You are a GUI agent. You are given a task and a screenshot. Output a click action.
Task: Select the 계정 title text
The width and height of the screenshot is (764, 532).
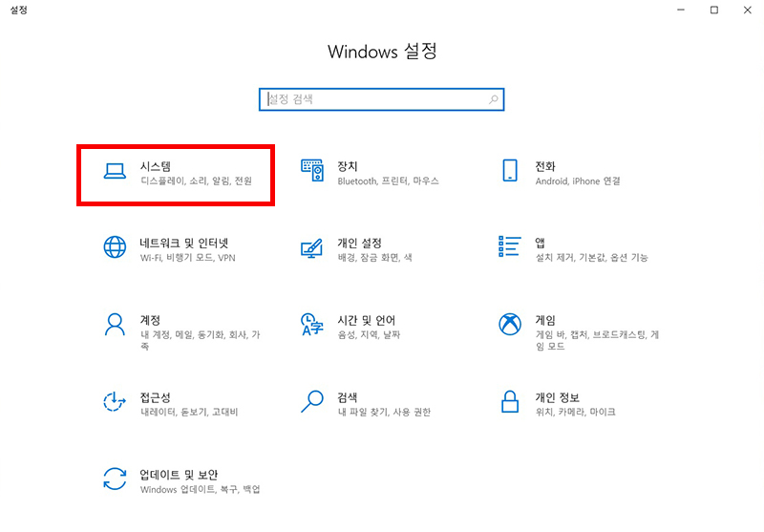pos(150,320)
